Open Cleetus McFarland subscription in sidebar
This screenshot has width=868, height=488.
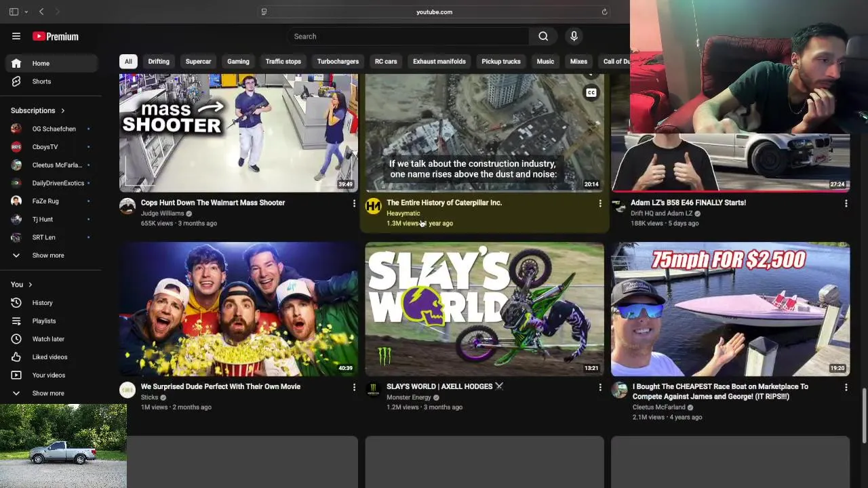coord(52,165)
